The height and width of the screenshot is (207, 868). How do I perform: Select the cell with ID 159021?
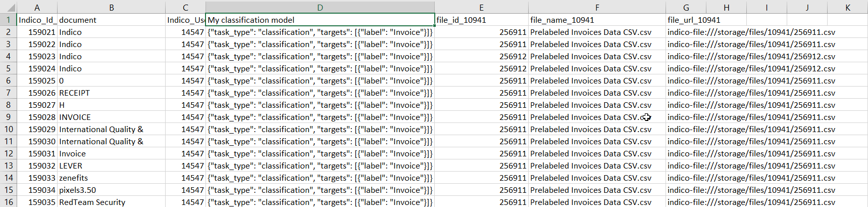pyautogui.click(x=37, y=32)
